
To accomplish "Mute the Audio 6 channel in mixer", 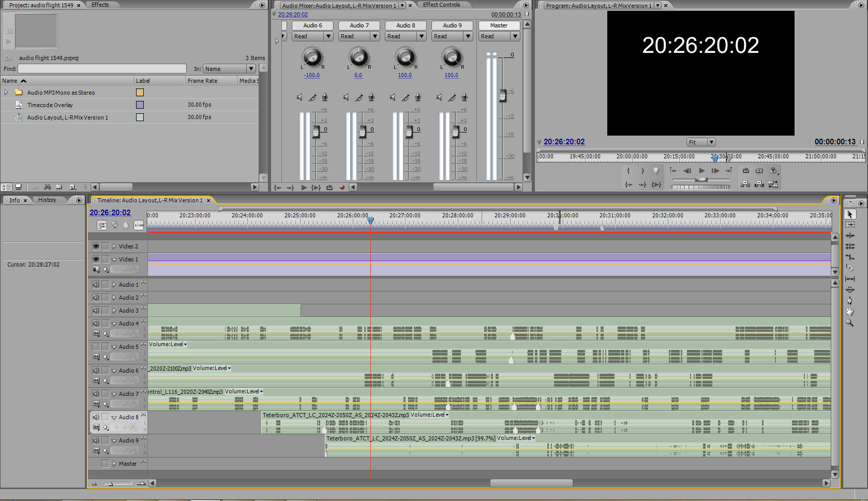I will (300, 97).
